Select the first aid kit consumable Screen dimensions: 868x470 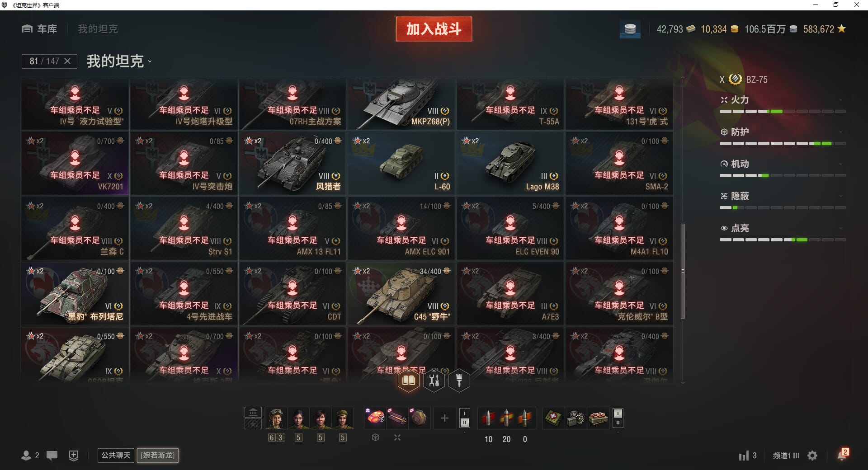point(553,418)
